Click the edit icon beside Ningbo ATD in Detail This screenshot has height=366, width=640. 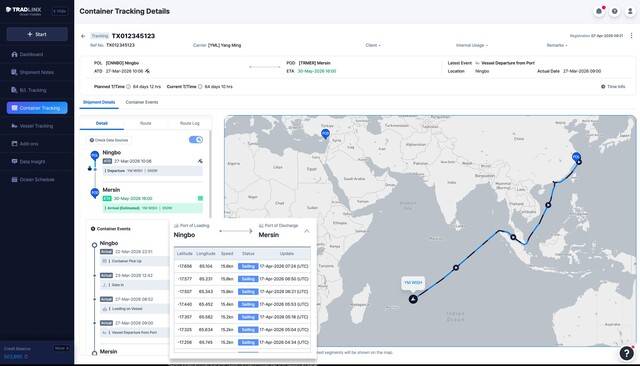click(x=200, y=161)
